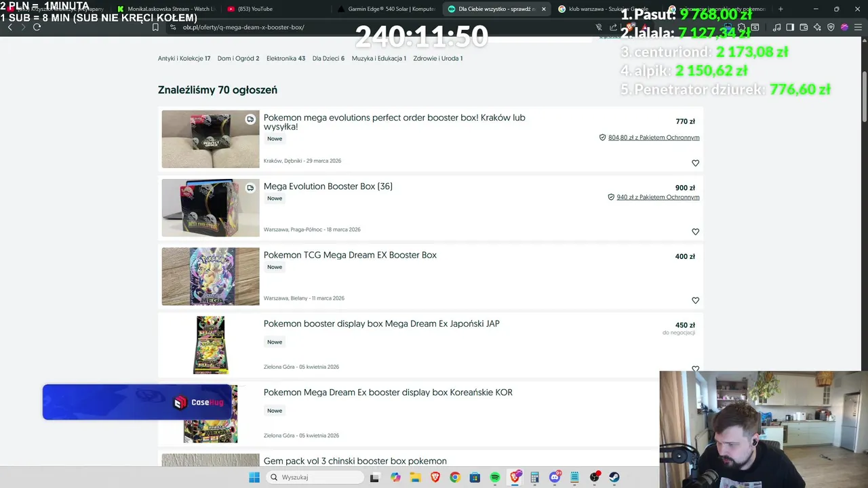The image size is (868, 488).
Task: Open File Explorer from taskbar
Action: [x=415, y=477]
